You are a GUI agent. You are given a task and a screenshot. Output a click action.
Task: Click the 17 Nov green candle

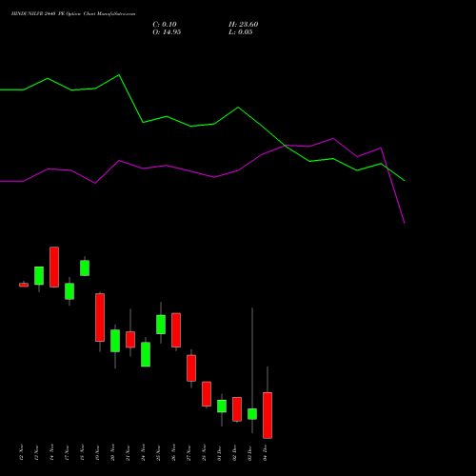(x=69, y=291)
